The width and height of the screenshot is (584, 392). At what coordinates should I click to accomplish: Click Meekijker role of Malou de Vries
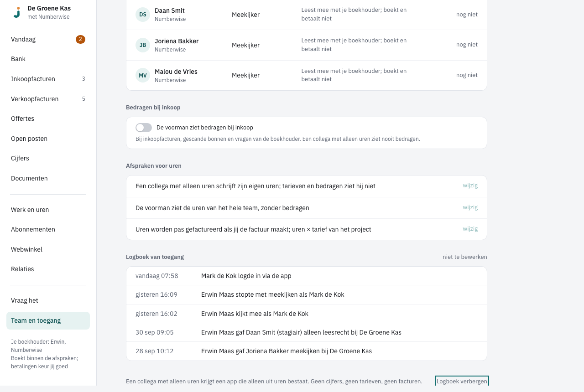[x=245, y=75]
